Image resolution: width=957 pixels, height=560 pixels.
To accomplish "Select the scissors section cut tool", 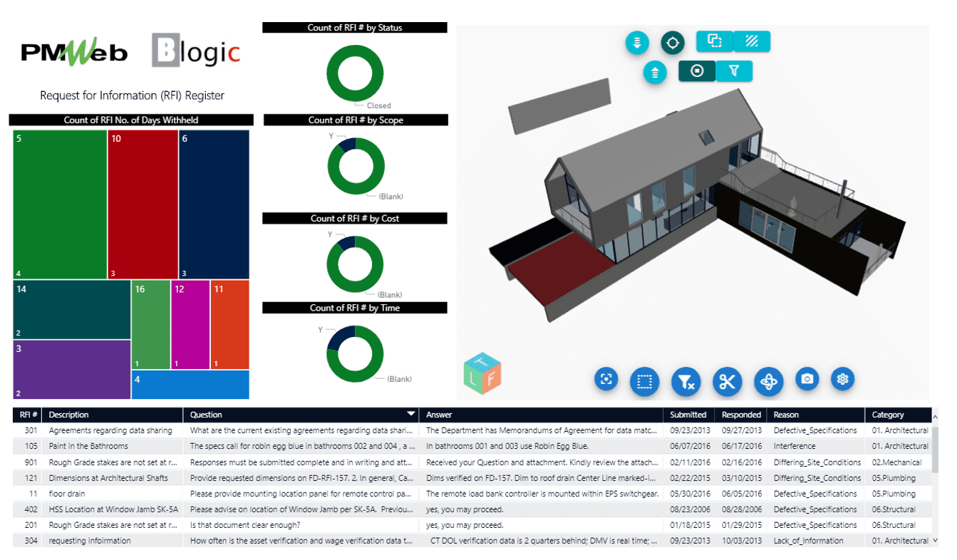I will [x=727, y=382].
